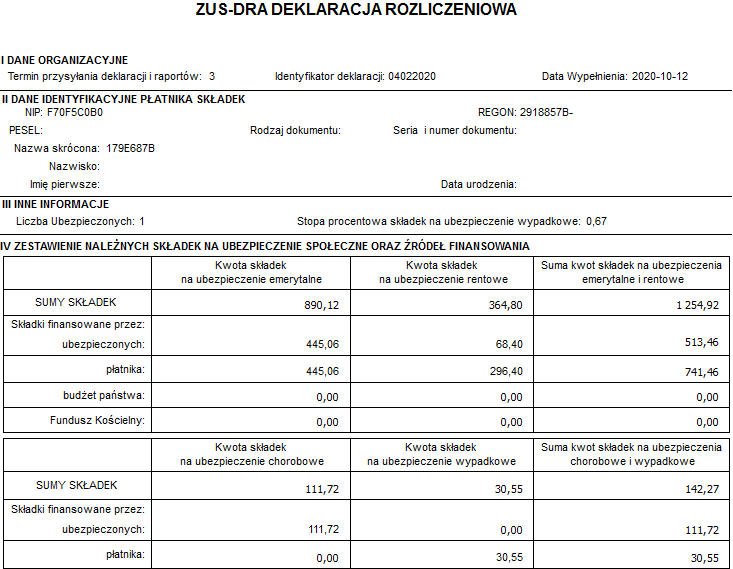Click the insured-financed sum 513,46
This screenshot has height=569, width=733.
pos(702,342)
